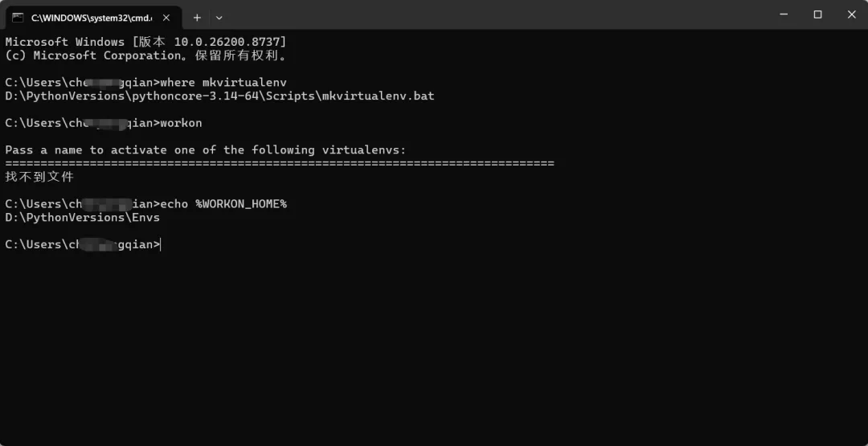
Task: Click the cmd icon in the tab
Action: pyautogui.click(x=18, y=18)
